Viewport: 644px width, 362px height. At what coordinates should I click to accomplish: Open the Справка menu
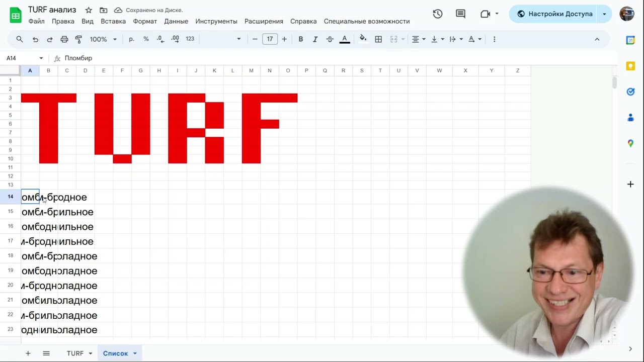303,21
